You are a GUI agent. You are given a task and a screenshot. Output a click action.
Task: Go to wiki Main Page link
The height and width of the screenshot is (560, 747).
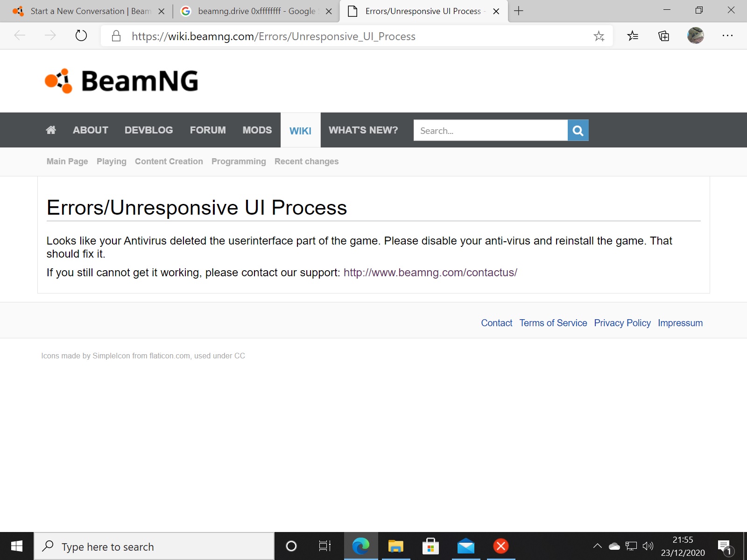click(67, 161)
